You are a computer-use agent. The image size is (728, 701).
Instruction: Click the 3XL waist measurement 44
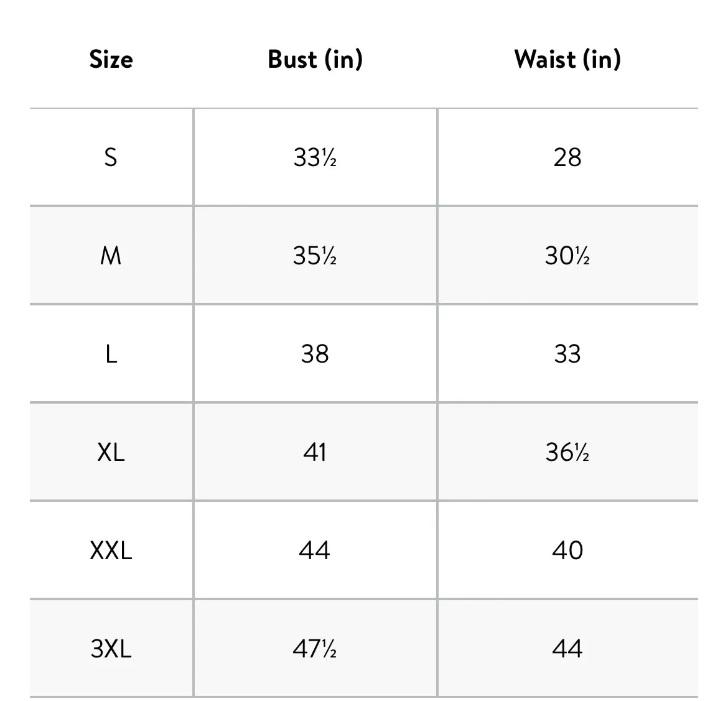tap(567, 649)
